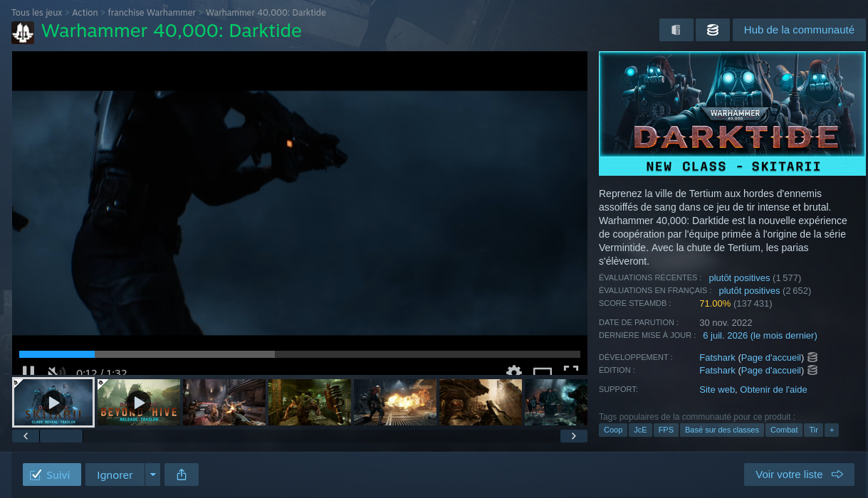Open Voir votre liste
This screenshot has height=498, width=868.
coord(799,475)
